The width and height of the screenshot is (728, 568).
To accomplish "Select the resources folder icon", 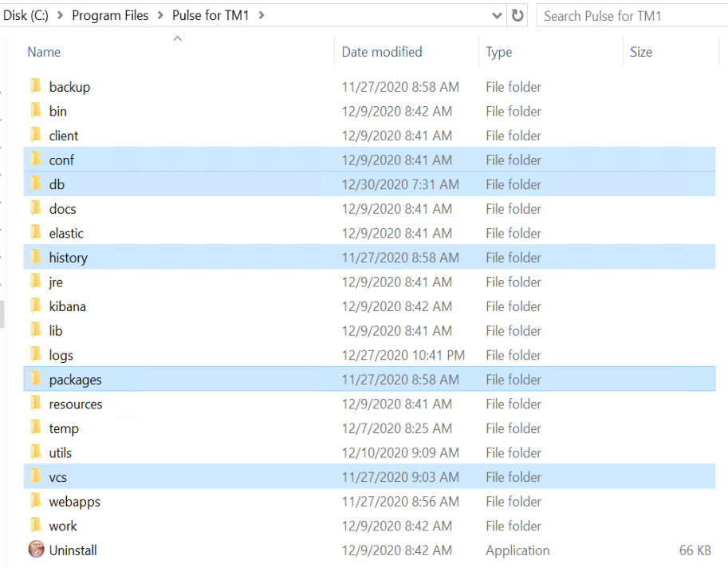I will pos(36,403).
